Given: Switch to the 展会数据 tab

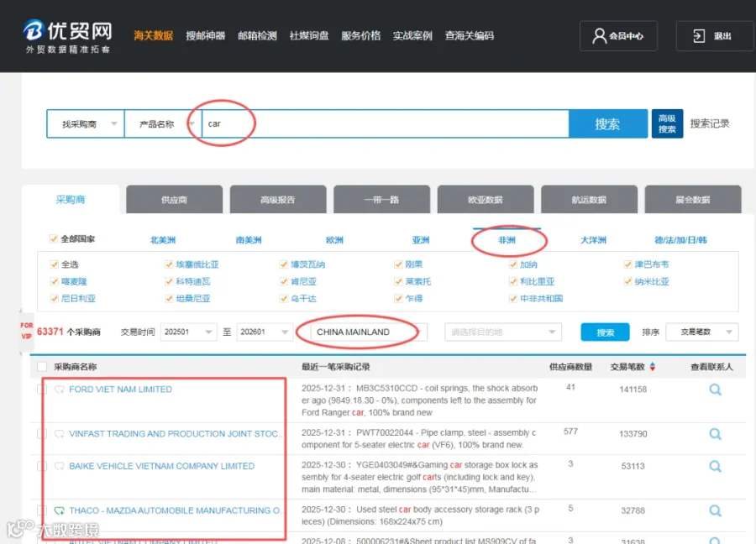Looking at the screenshot, I should (692, 200).
